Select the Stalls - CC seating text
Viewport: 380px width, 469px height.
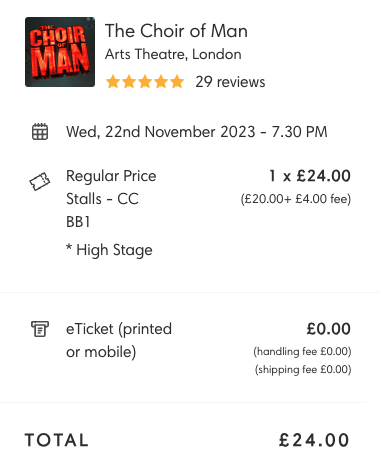pos(102,199)
